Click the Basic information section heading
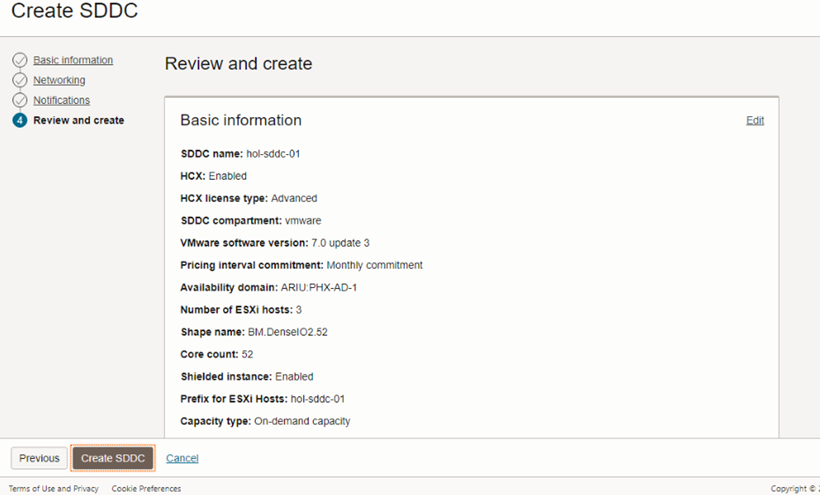820x495 pixels. (241, 120)
